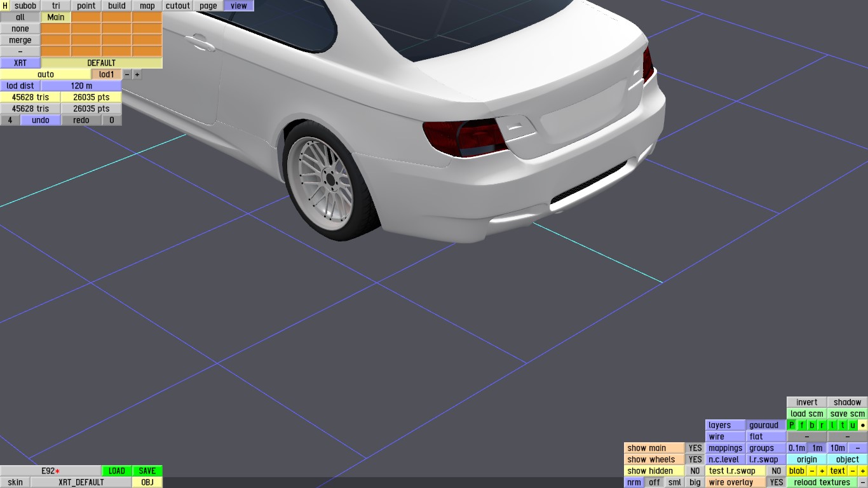Open the XRT_DEFAULT skin selector
Screen dimensions: 868x488
click(81, 482)
